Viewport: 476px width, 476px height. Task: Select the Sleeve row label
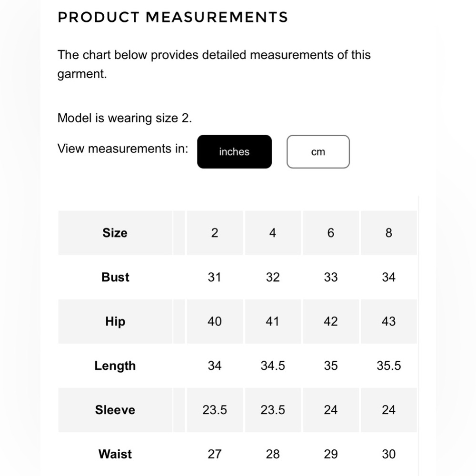tap(115, 410)
